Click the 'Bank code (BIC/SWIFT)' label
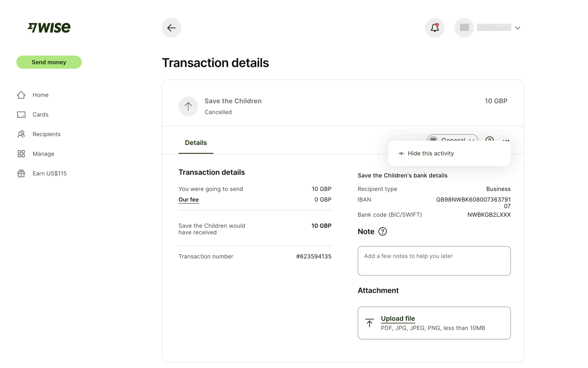 pos(390,215)
